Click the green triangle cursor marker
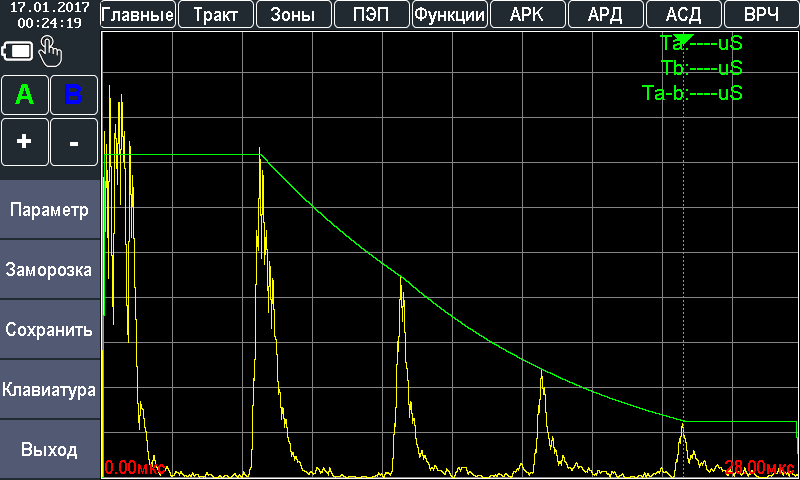This screenshot has height=480, width=800. (683, 38)
